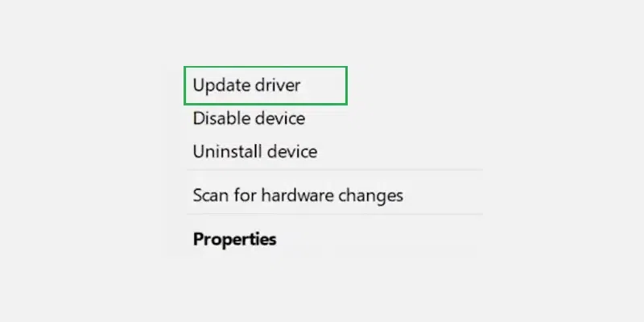This screenshot has height=322, width=644.
Task: Select Update driver in context menu
Action: coord(266,85)
